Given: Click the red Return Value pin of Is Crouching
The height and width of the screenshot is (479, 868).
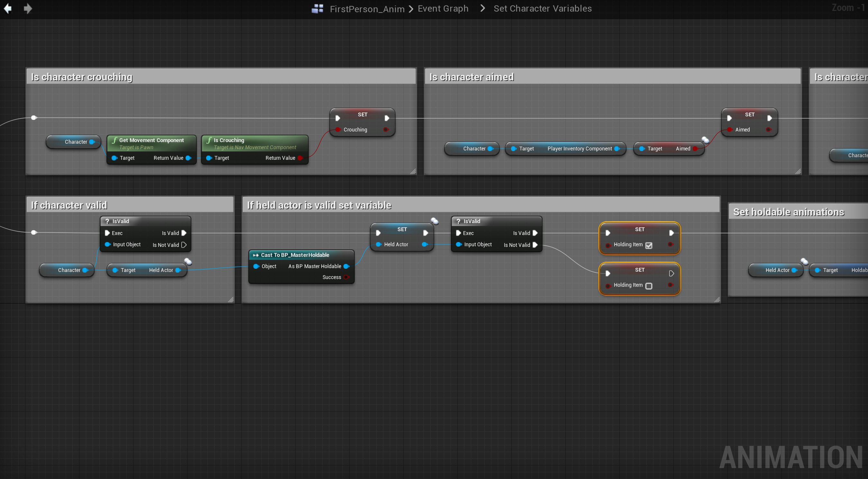Looking at the screenshot, I should coord(300,158).
